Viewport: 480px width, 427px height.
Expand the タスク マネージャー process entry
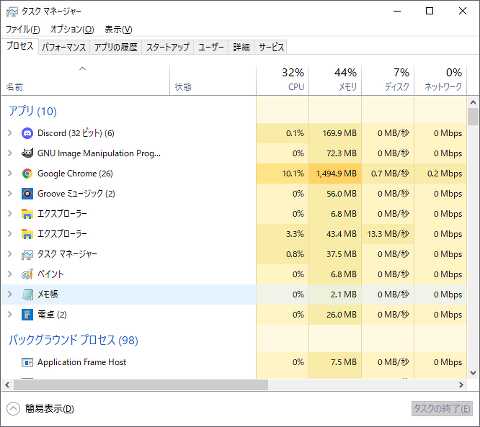10,254
